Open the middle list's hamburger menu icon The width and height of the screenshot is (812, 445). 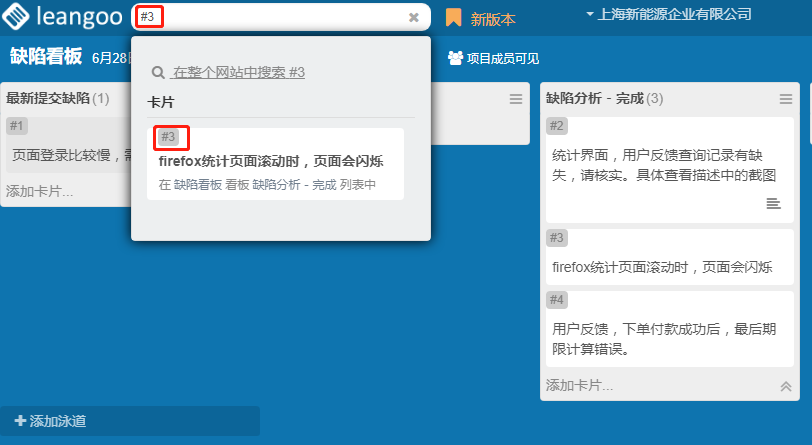click(516, 99)
